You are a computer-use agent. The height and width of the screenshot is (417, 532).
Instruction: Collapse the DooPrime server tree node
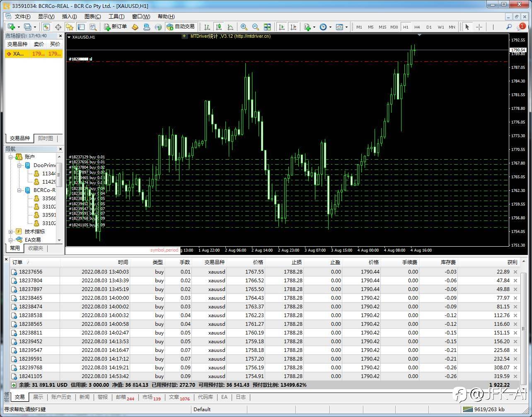[x=19, y=165]
